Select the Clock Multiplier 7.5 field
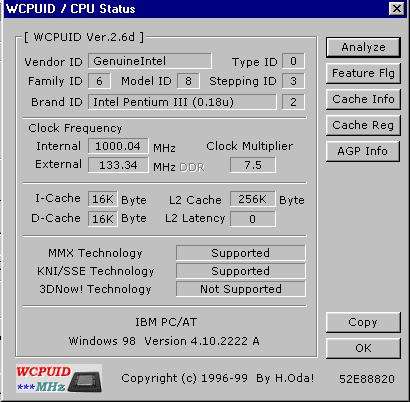The width and height of the screenshot is (410, 402). click(x=253, y=165)
